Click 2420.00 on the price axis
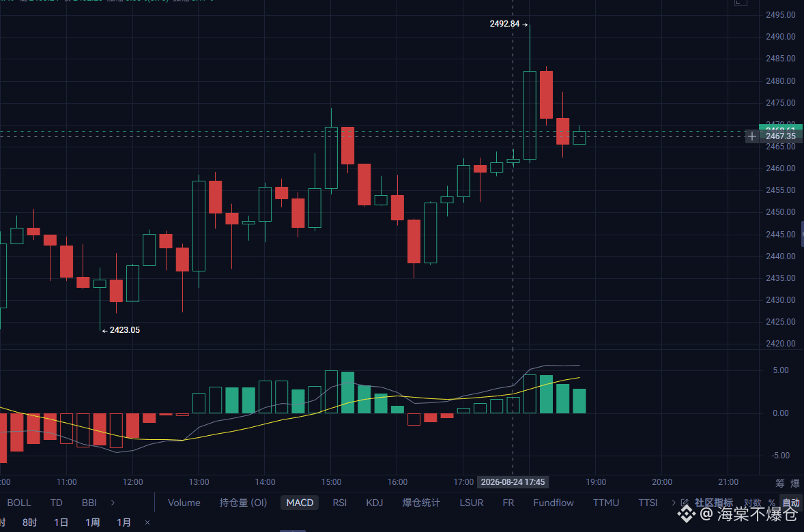This screenshot has height=532, width=804. (780, 344)
